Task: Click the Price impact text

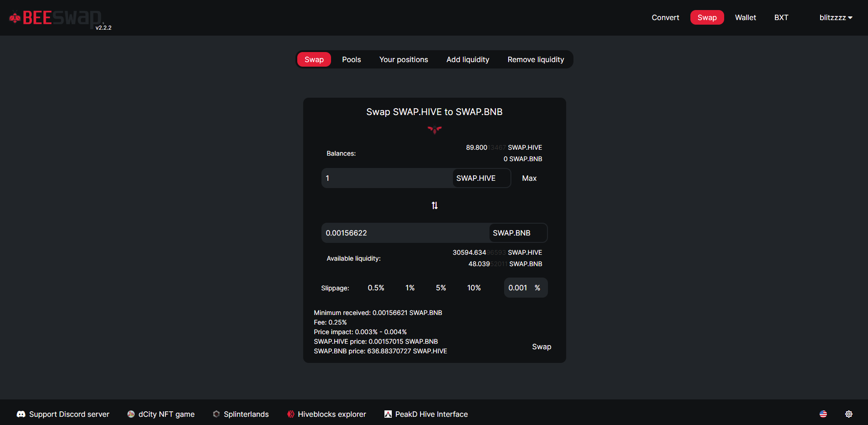Action: tap(360, 332)
